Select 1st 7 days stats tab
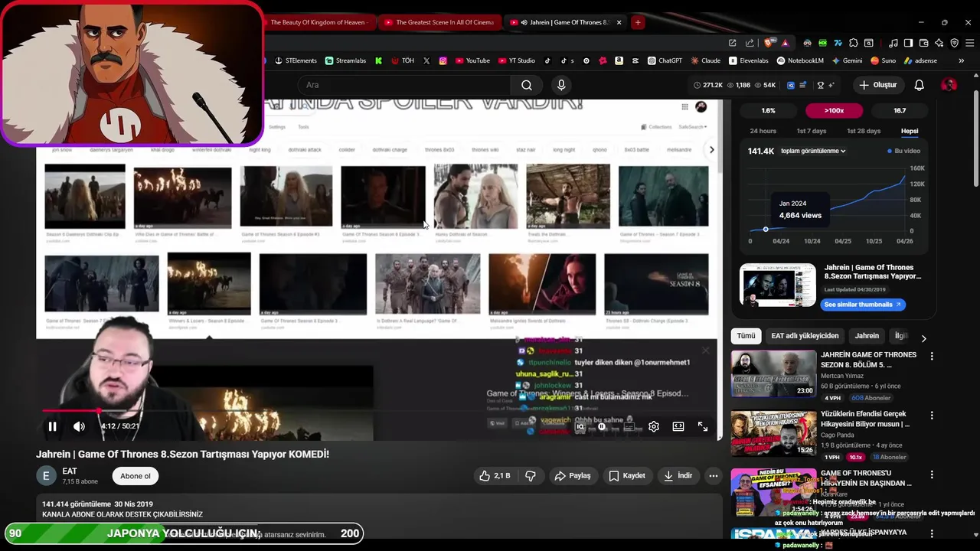 pyautogui.click(x=811, y=131)
